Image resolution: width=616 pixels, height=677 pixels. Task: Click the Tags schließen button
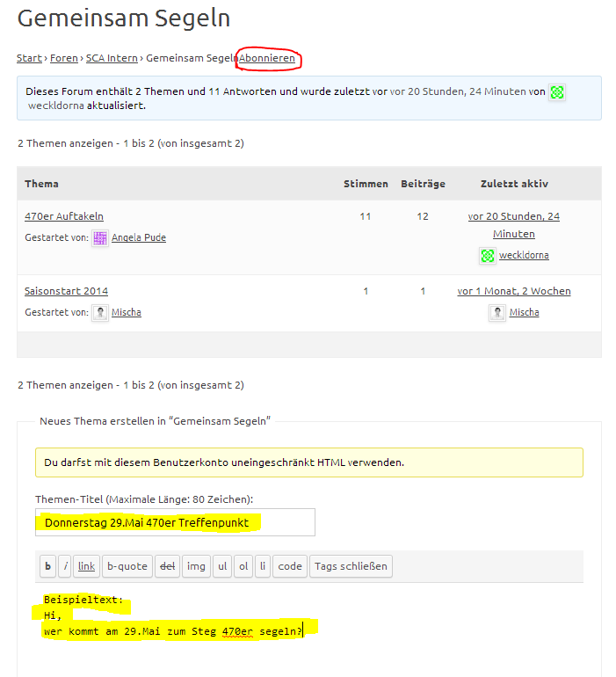click(350, 566)
